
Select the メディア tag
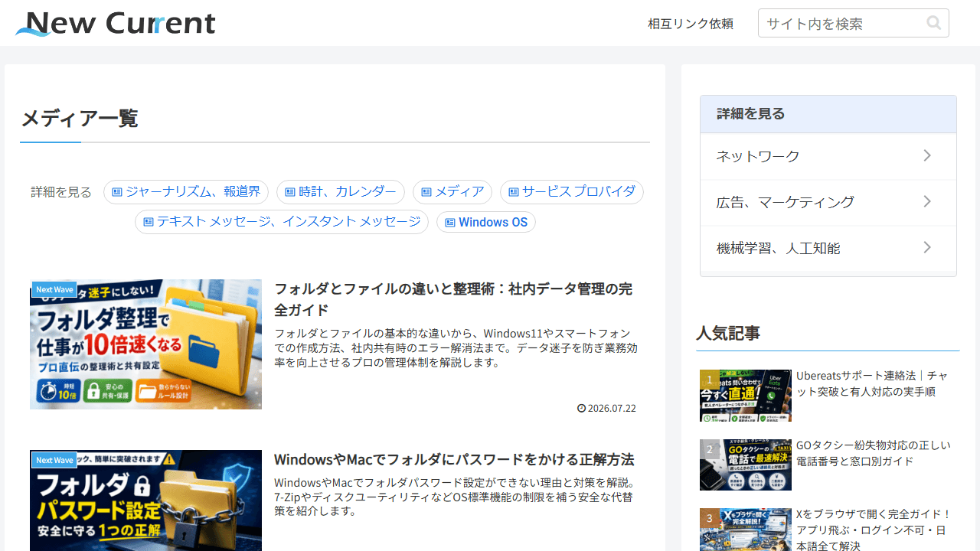(452, 192)
